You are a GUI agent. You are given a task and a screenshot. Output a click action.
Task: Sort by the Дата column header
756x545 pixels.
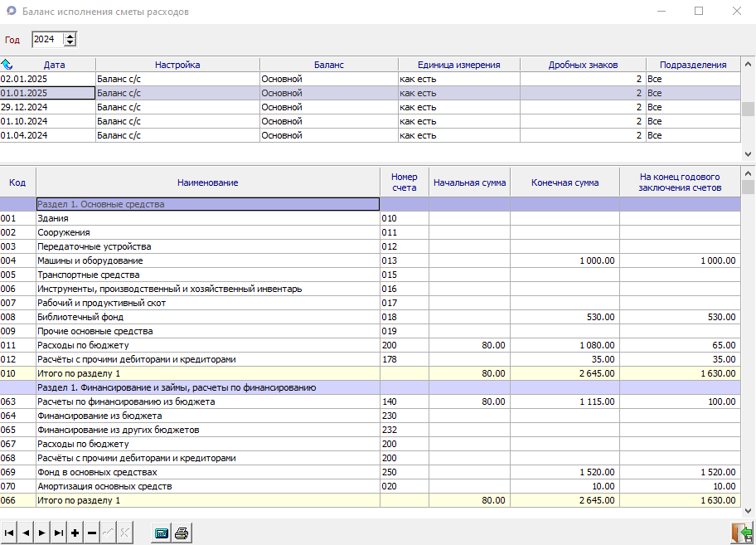[55, 65]
